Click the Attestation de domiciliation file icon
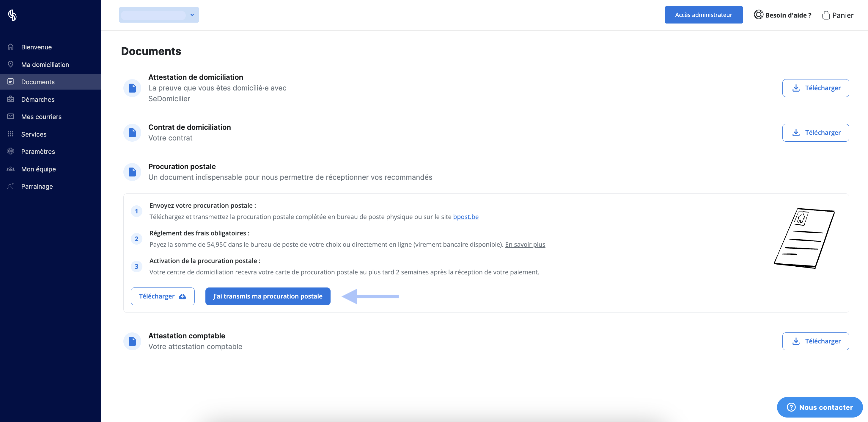This screenshot has height=422, width=868. tap(132, 88)
